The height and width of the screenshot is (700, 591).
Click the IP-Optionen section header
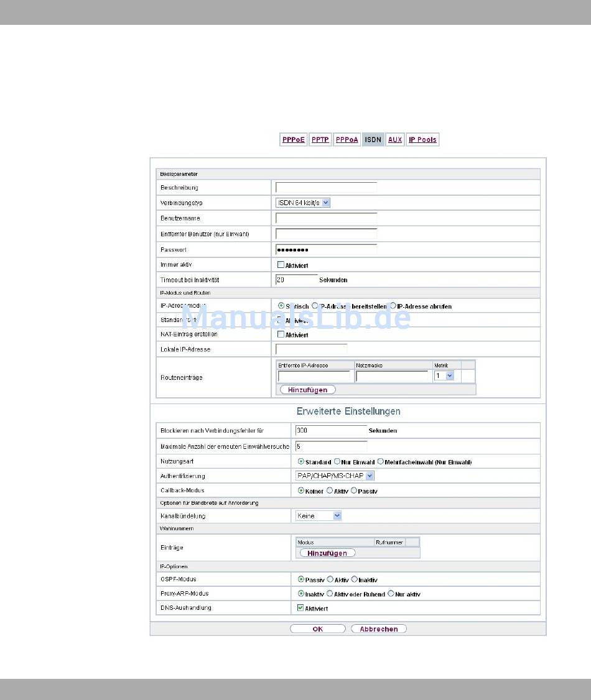pos(348,566)
